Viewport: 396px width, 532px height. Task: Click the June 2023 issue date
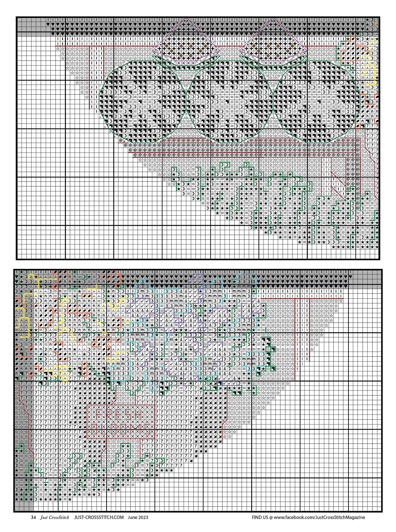pyautogui.click(x=138, y=517)
